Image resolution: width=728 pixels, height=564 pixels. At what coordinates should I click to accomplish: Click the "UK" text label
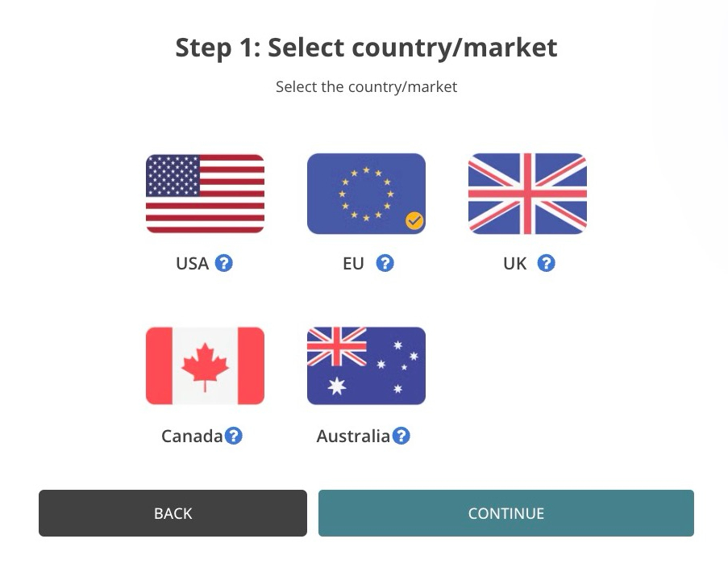(514, 264)
